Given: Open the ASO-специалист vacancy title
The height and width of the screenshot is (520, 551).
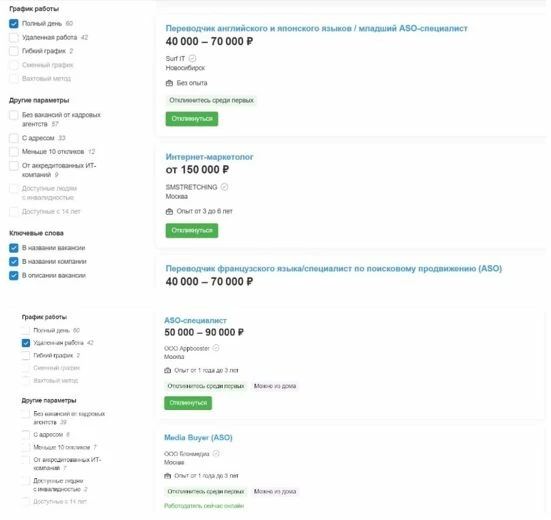Looking at the screenshot, I should (x=195, y=320).
